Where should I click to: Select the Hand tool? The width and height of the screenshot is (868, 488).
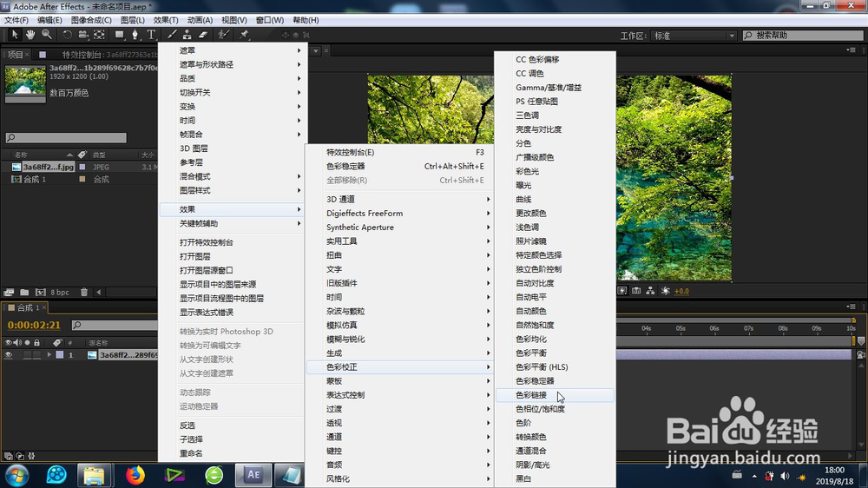coord(30,35)
